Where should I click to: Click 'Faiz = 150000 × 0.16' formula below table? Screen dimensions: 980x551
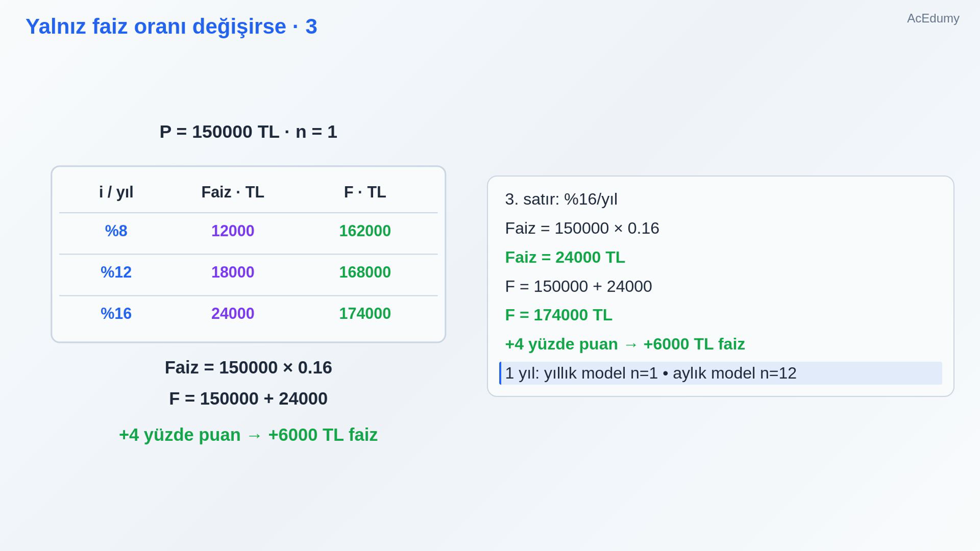(248, 367)
